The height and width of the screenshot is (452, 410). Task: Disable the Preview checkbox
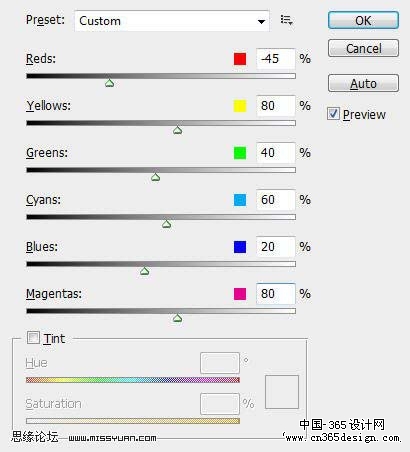pyautogui.click(x=333, y=114)
